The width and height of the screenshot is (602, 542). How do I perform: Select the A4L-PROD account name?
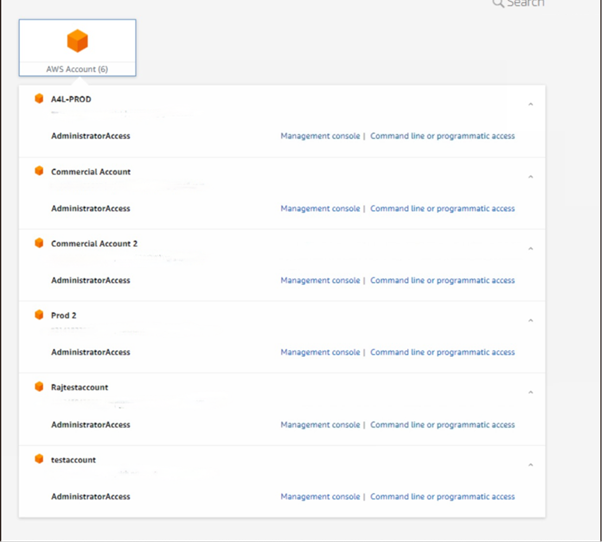click(71, 99)
